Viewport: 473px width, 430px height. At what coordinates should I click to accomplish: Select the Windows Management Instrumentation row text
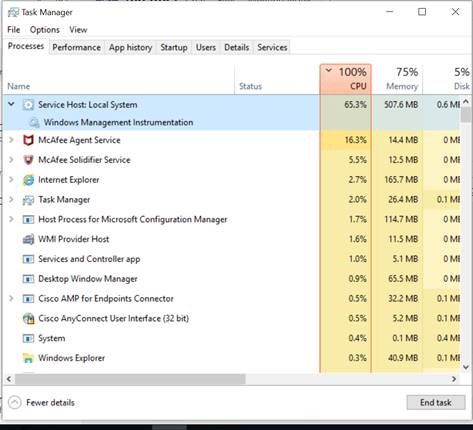(x=119, y=123)
